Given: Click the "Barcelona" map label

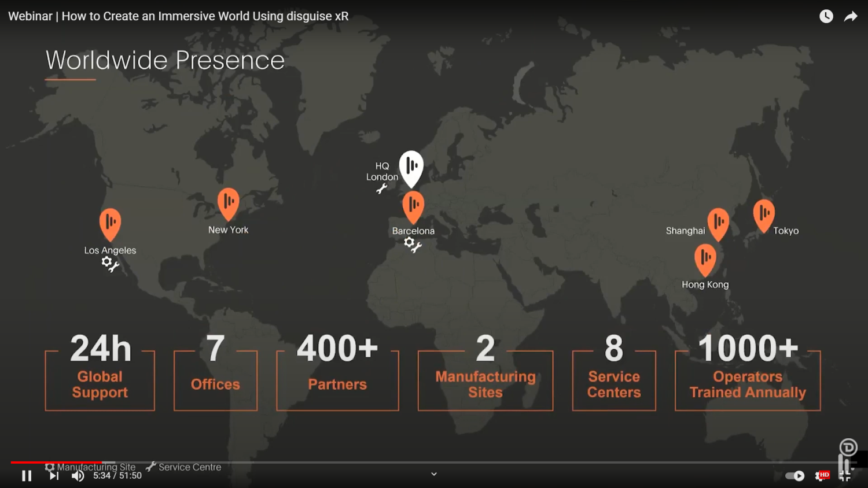Looking at the screenshot, I should (413, 231).
